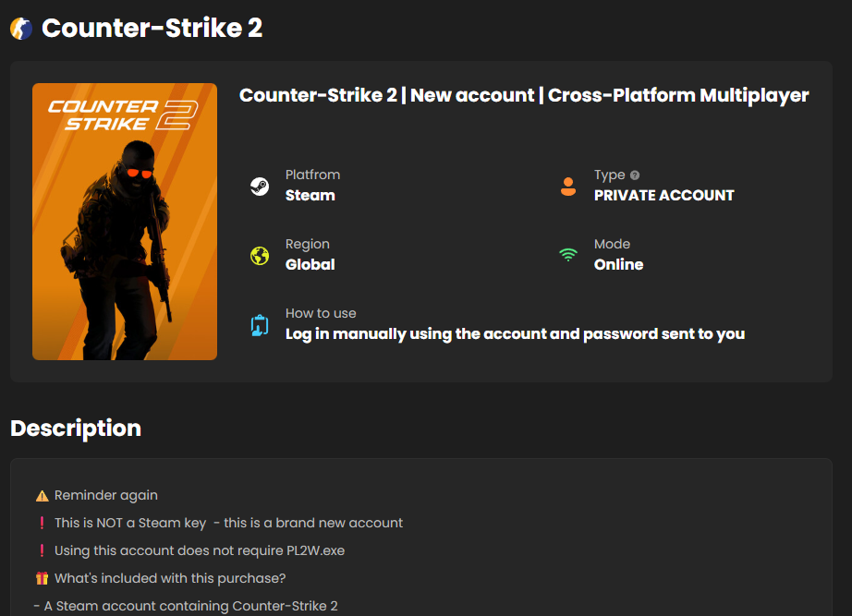Click the Online mode label
Screen dimensions: 852x616
[618, 264]
